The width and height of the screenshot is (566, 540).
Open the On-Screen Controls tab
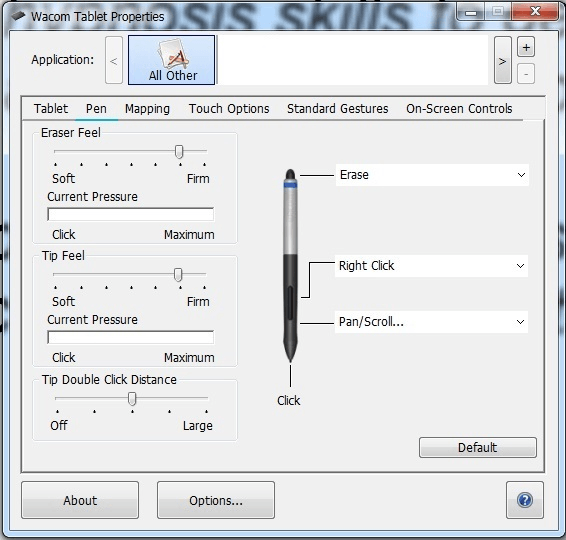click(x=459, y=109)
